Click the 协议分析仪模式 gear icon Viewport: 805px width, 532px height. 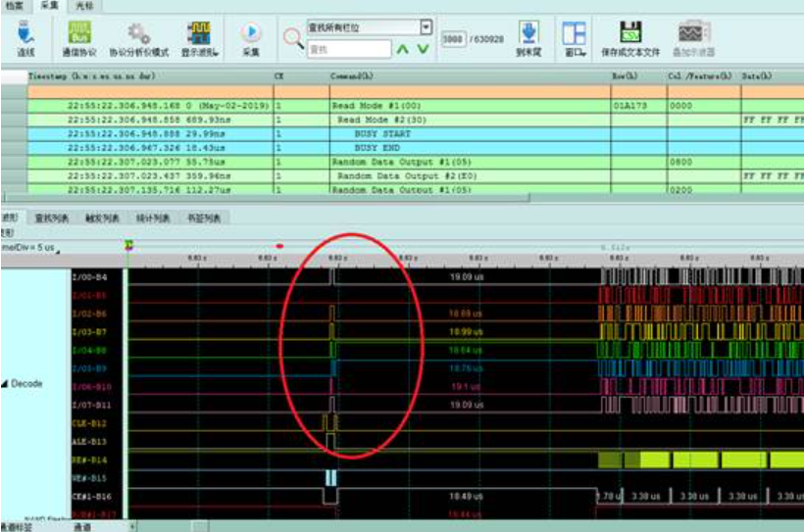138,33
